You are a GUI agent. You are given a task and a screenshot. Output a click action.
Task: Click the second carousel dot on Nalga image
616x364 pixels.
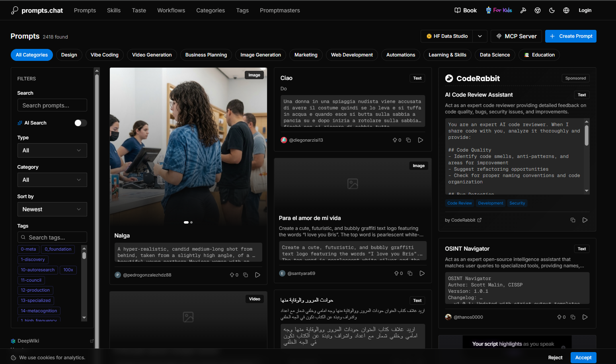tap(191, 222)
